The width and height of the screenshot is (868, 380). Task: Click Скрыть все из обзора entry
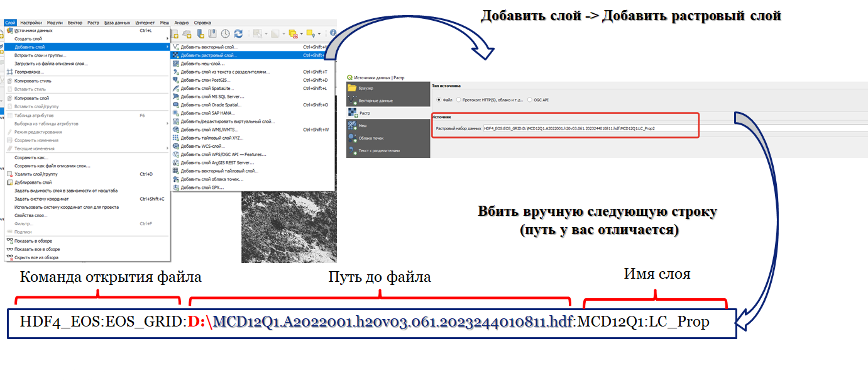(x=87, y=257)
